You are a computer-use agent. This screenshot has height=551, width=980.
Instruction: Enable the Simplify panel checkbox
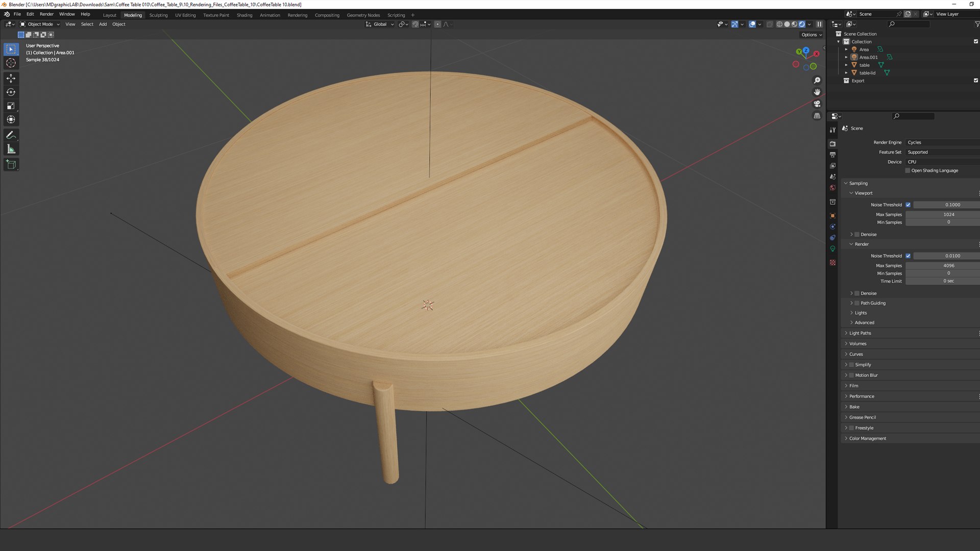tap(851, 365)
